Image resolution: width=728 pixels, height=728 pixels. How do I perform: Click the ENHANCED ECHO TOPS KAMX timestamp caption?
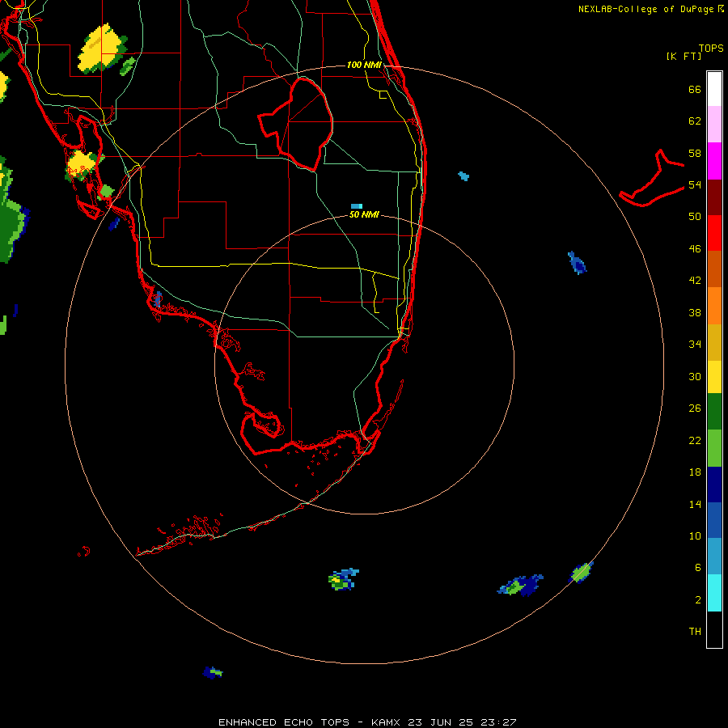[367, 722]
